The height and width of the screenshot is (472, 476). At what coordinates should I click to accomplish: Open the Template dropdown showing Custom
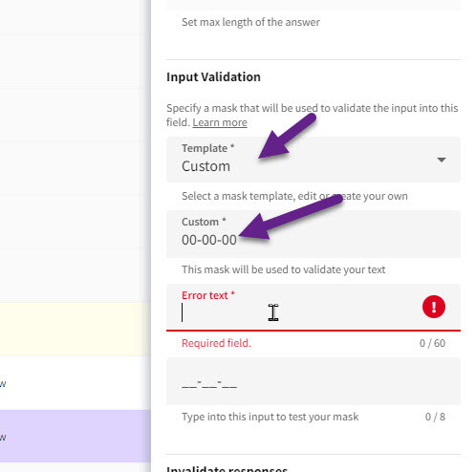[314, 160]
